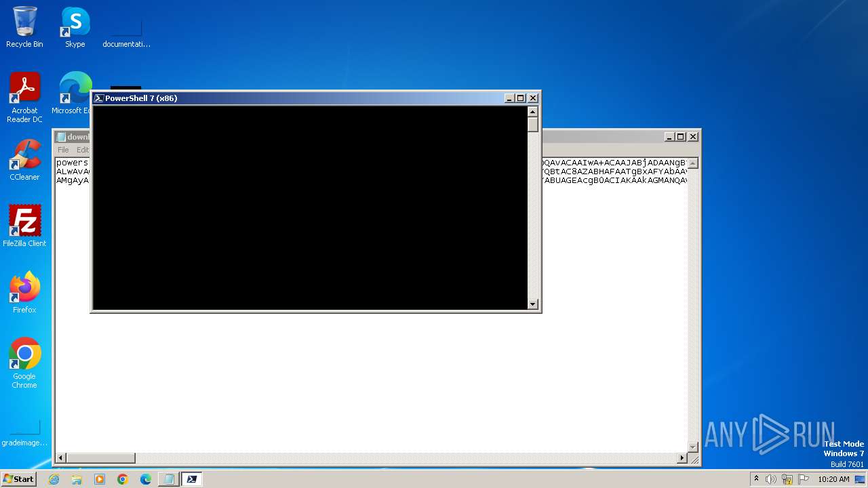
Task: Close the PowerShell 7 window
Action: [x=533, y=98]
